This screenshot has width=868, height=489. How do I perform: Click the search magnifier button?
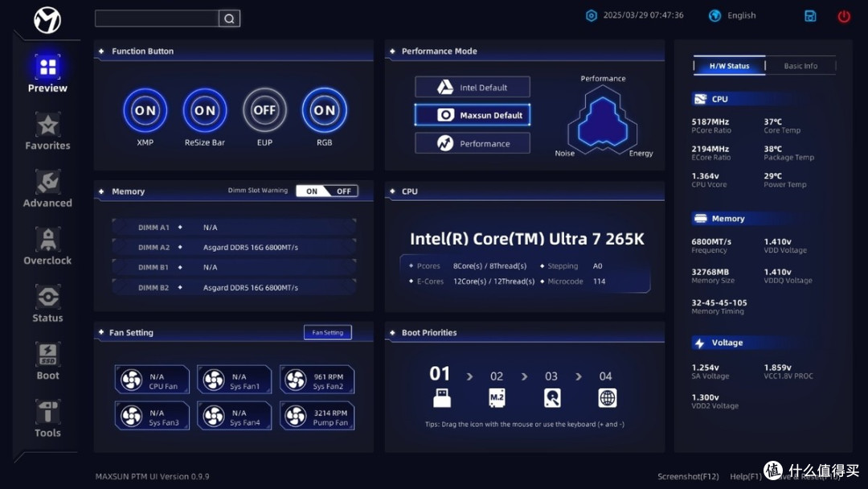[x=229, y=18]
